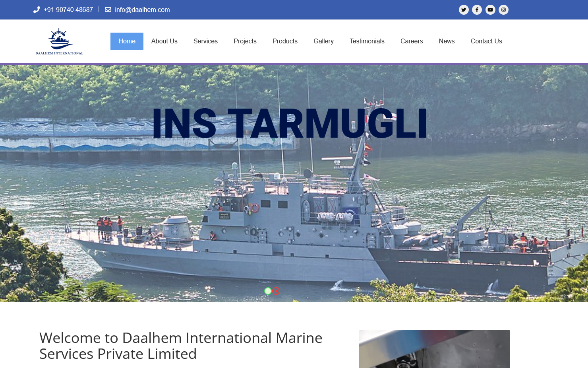Open the Facebook social icon
588x368 pixels.
(477, 10)
